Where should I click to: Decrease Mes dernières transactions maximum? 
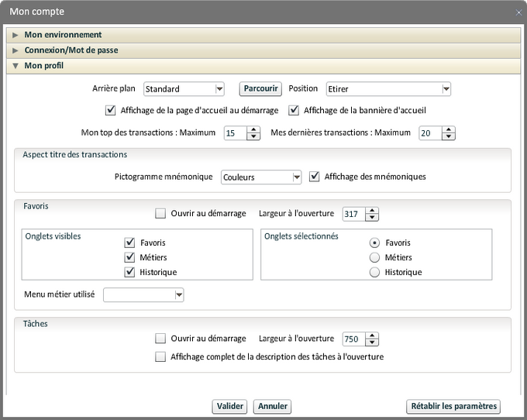(447, 136)
